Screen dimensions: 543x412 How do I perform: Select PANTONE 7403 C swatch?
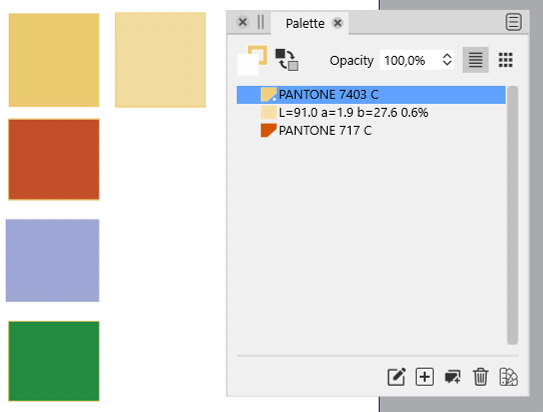[371, 95]
